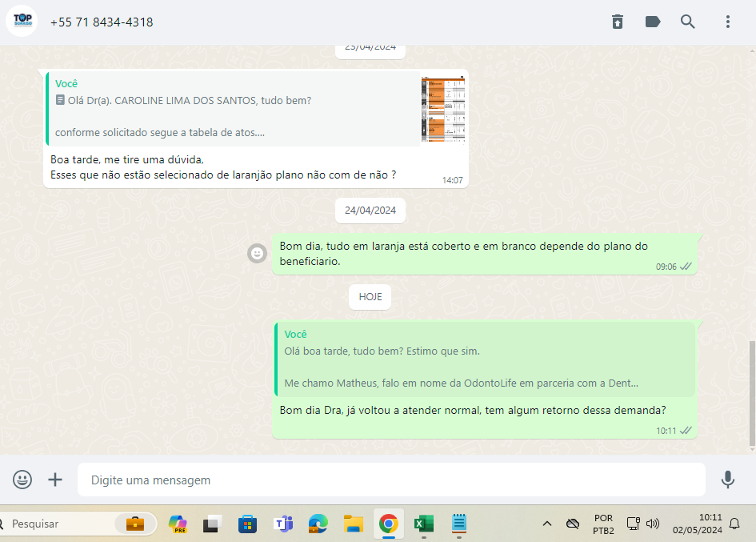The height and width of the screenshot is (542, 756).
Task: Check read receipt ticks on the 09:06 message
Action: pyautogui.click(x=686, y=267)
